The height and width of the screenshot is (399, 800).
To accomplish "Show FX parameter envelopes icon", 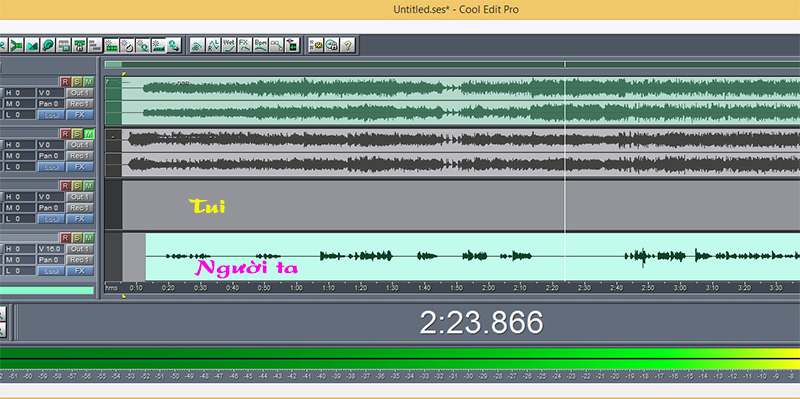I will (245, 45).
